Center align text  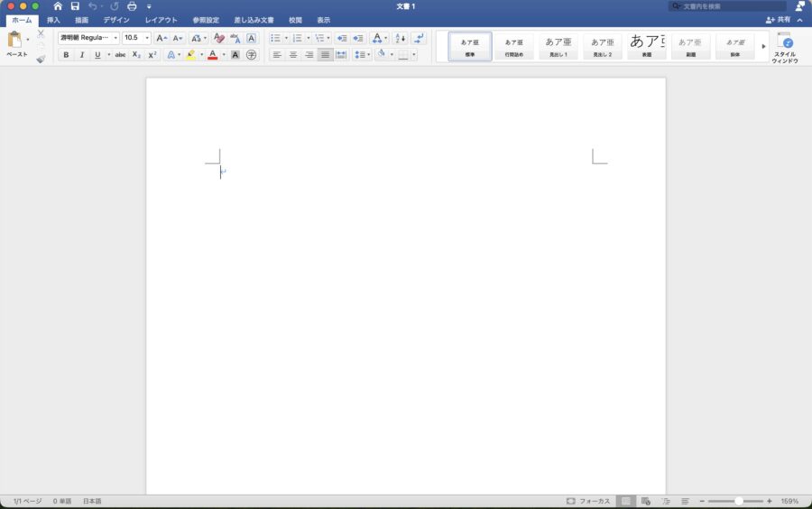(293, 55)
